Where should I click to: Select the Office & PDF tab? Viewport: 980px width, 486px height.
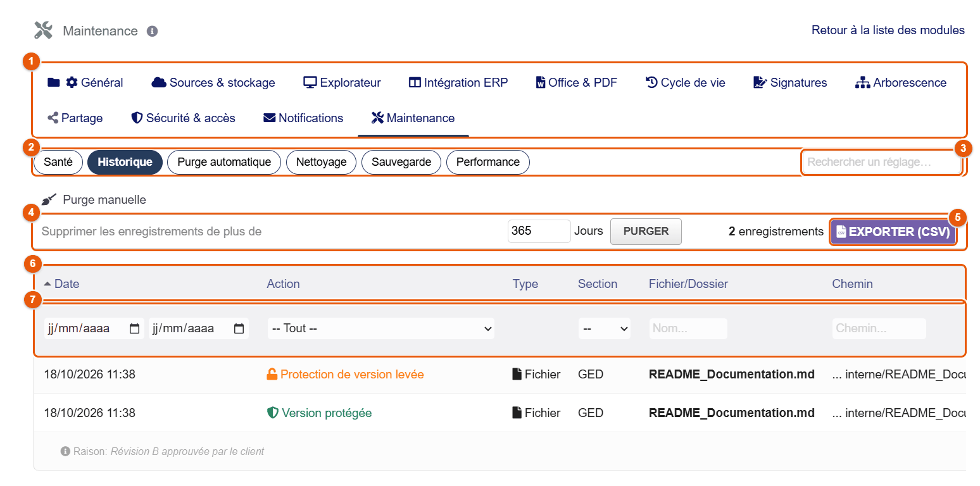[577, 83]
